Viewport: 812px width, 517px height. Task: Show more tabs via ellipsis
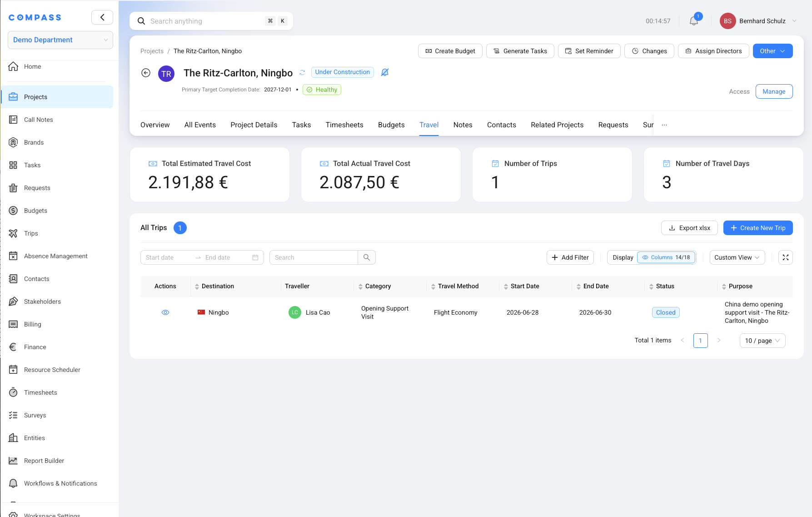pyautogui.click(x=664, y=125)
